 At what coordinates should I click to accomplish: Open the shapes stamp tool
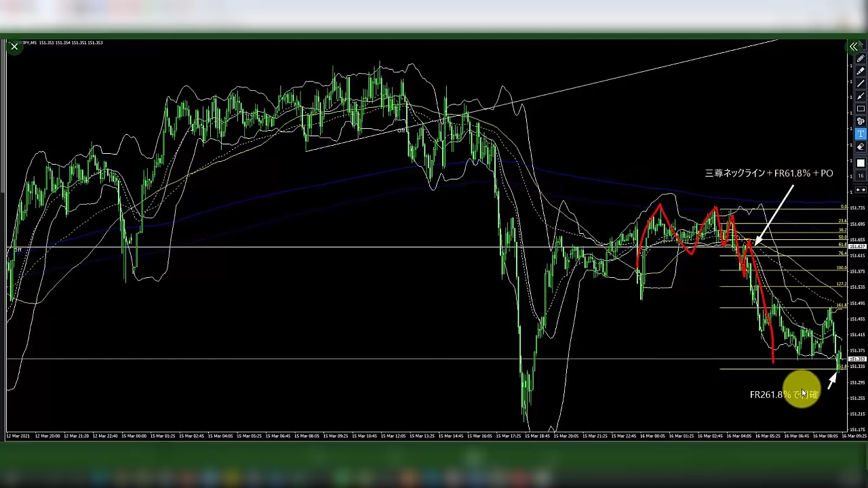click(861, 121)
